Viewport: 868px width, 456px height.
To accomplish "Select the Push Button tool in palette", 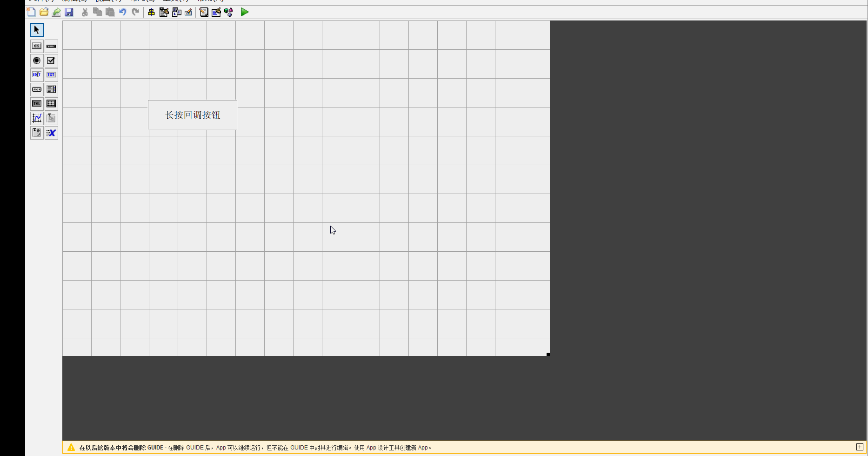I will pyautogui.click(x=36, y=46).
